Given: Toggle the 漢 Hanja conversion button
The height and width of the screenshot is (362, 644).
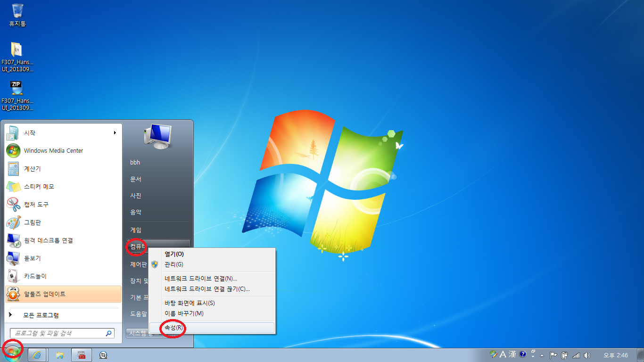Looking at the screenshot, I should coord(512,354).
